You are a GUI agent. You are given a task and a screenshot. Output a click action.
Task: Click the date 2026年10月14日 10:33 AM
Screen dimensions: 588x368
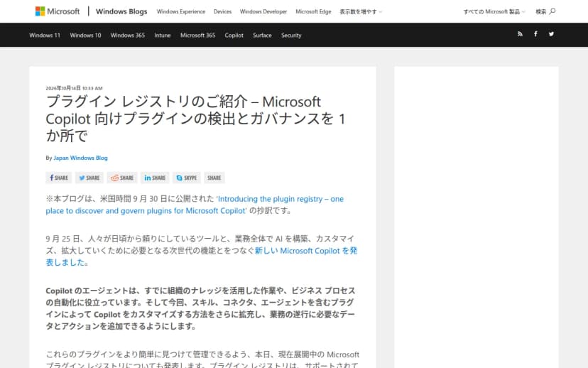[x=74, y=88]
